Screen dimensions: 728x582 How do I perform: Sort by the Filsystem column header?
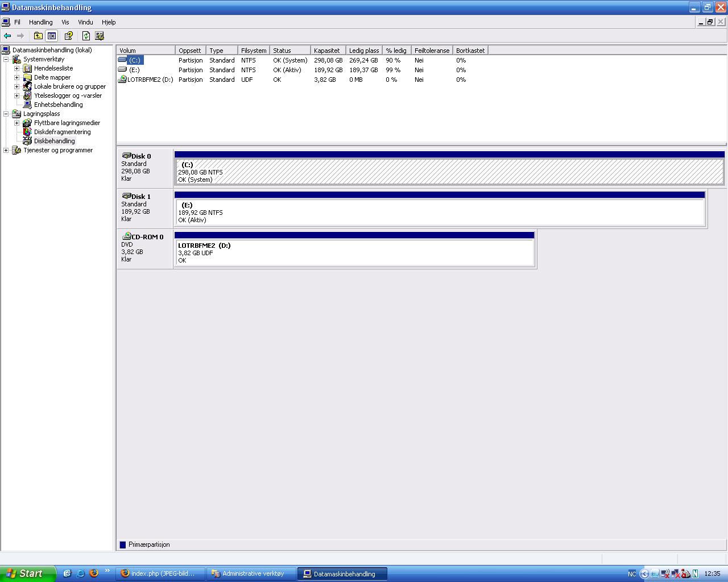[254, 51]
